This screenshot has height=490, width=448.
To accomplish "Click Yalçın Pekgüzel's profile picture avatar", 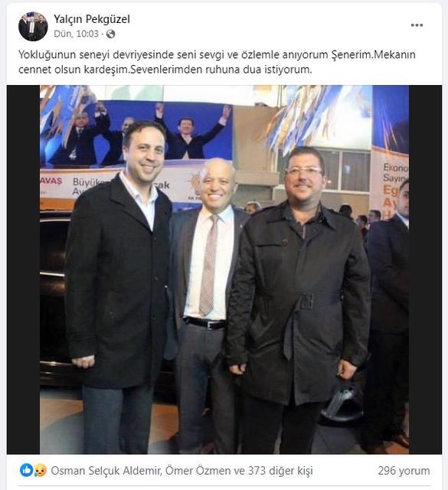I will point(33,26).
